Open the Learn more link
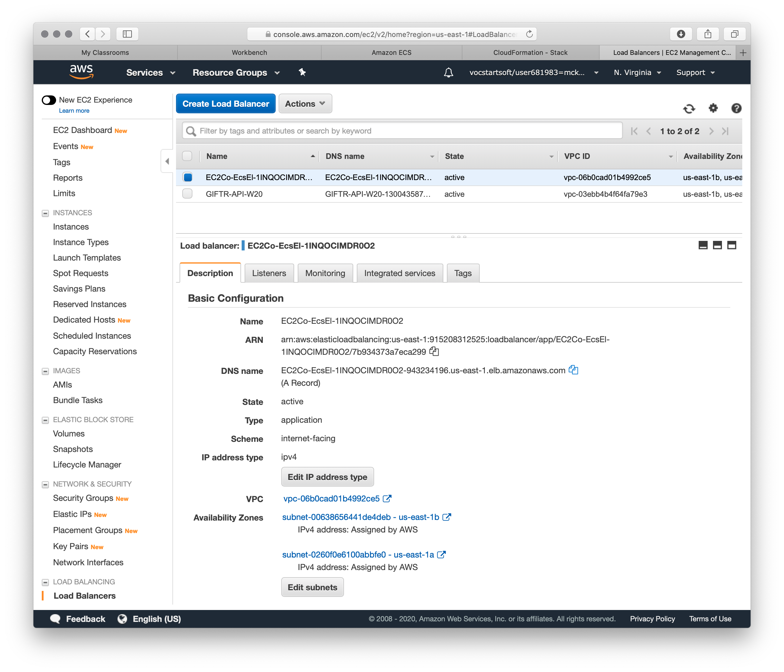The width and height of the screenshot is (784, 672). (x=74, y=111)
